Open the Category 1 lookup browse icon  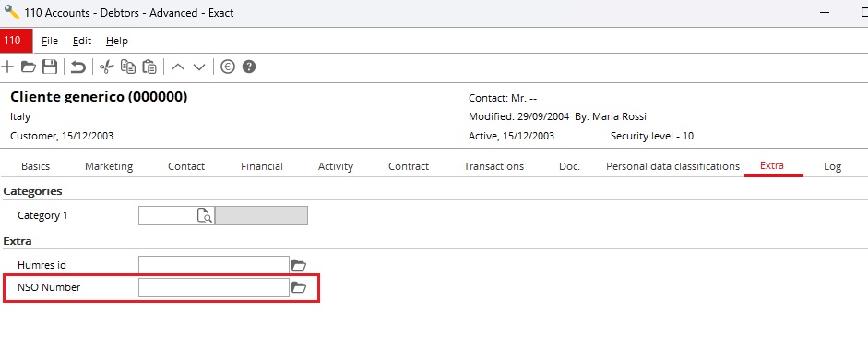click(205, 215)
